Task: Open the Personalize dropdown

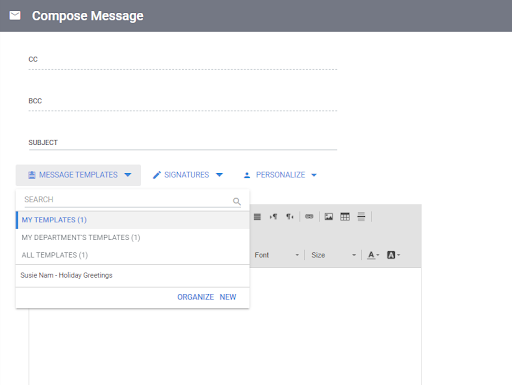Action: 280,175
